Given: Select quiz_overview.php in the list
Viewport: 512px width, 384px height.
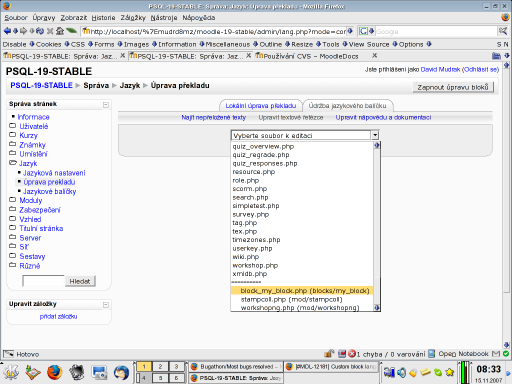Looking at the screenshot, I should point(302,146).
